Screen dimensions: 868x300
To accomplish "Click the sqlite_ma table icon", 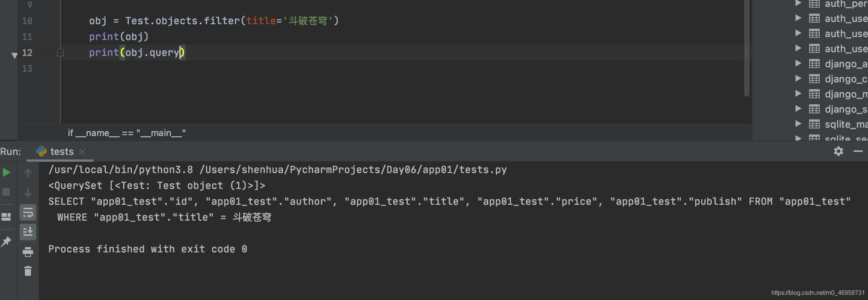I will point(814,124).
